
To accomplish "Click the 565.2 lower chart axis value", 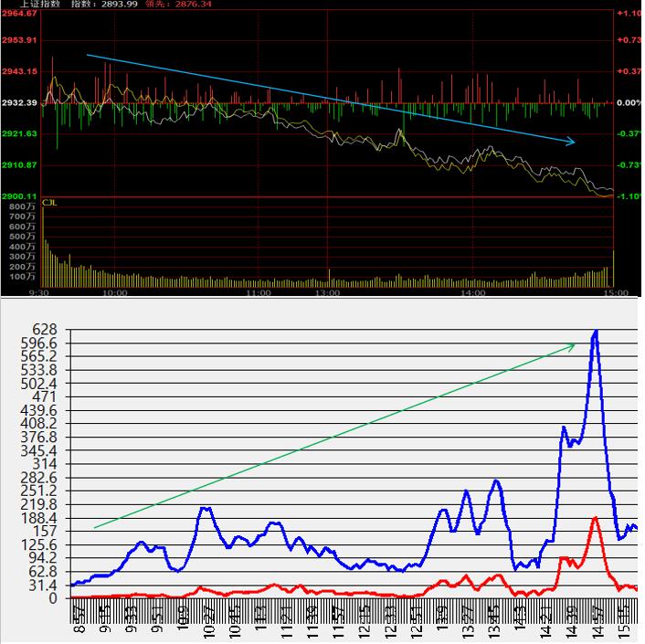I will pos(39,356).
